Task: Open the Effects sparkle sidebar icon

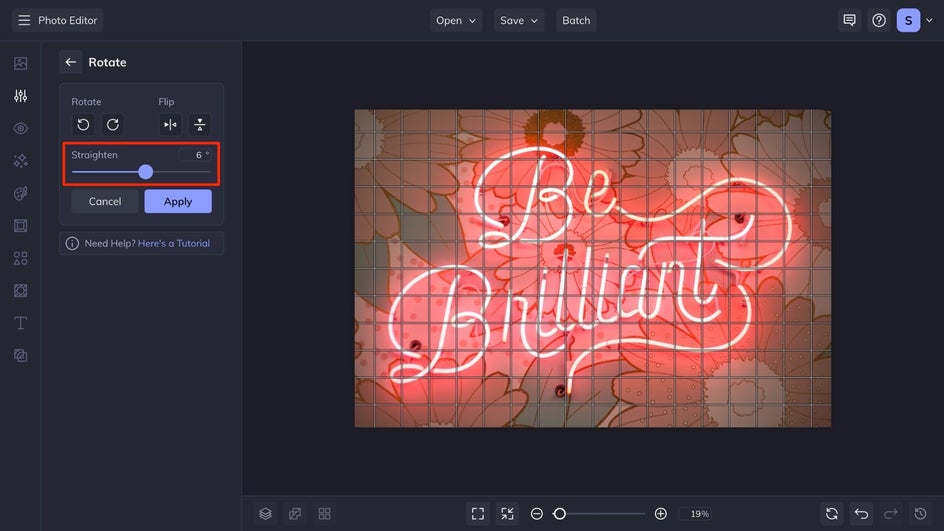Action: tap(20, 161)
